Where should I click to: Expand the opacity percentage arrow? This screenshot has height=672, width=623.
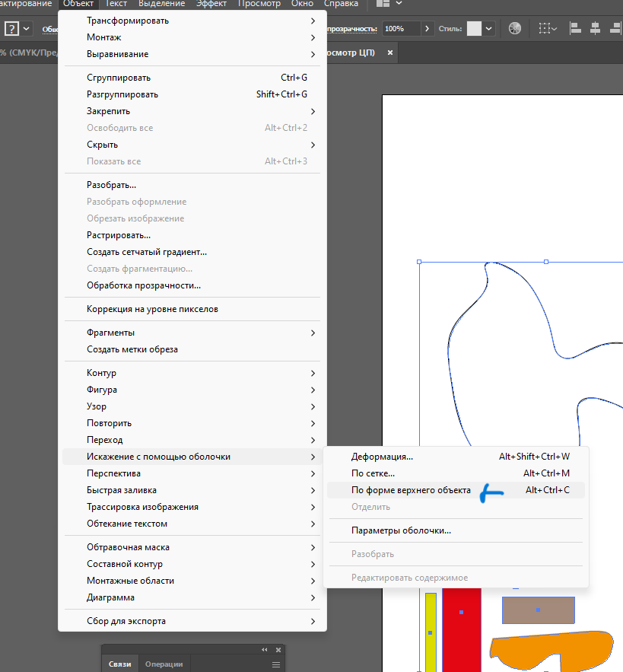point(428,29)
